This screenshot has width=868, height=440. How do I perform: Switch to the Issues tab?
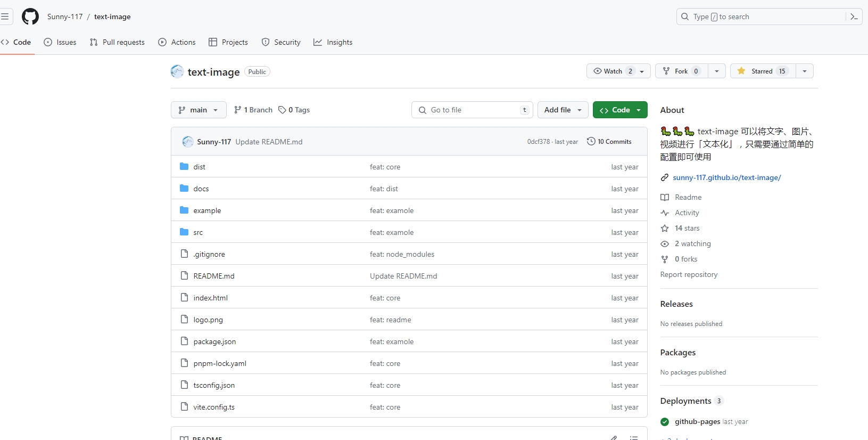pyautogui.click(x=60, y=42)
